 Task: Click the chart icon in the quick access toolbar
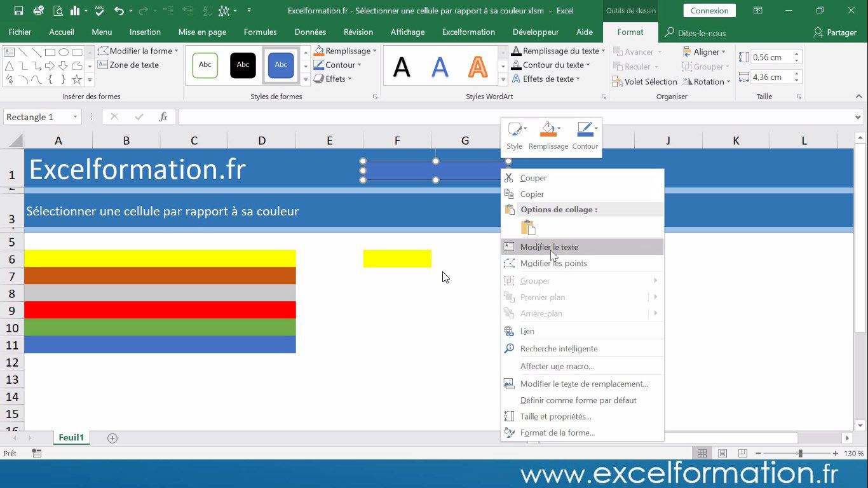(x=76, y=11)
